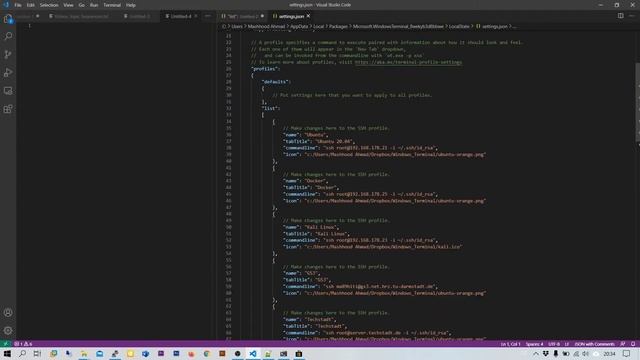Open the Run menu

coord(94,5)
